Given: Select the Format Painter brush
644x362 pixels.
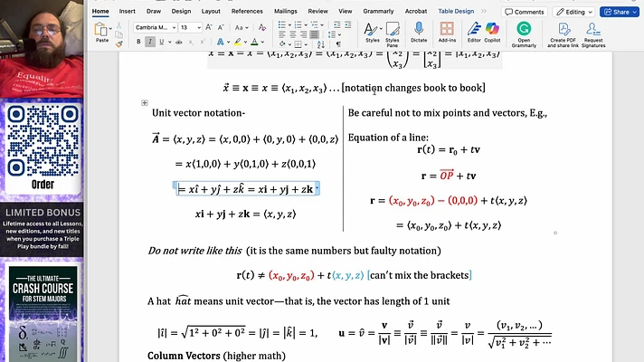Looking at the screenshot, I should [118, 43].
